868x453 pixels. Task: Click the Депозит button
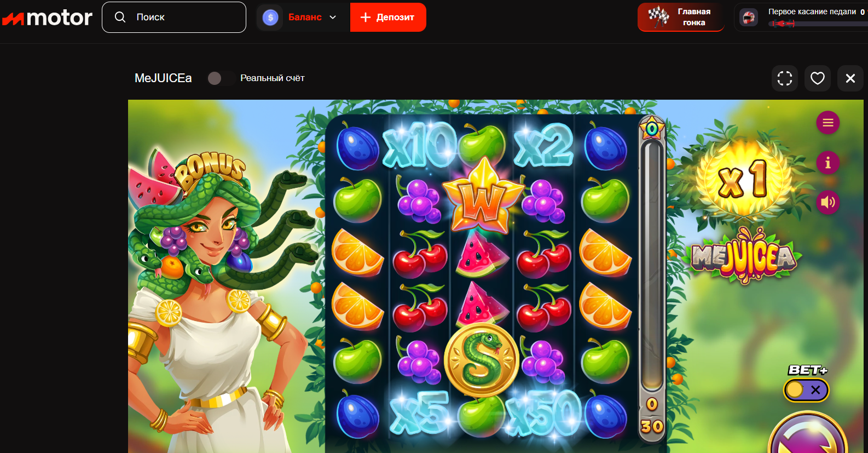point(388,18)
